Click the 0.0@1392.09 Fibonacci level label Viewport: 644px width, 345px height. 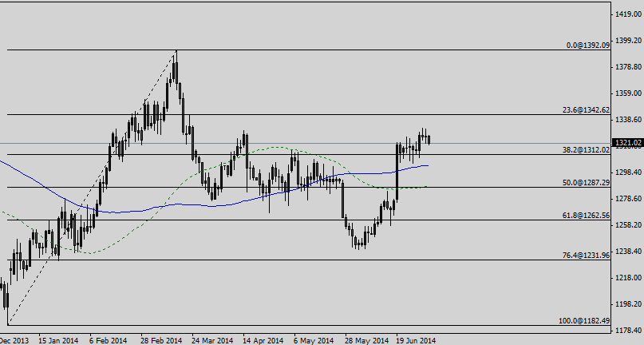pyautogui.click(x=587, y=46)
